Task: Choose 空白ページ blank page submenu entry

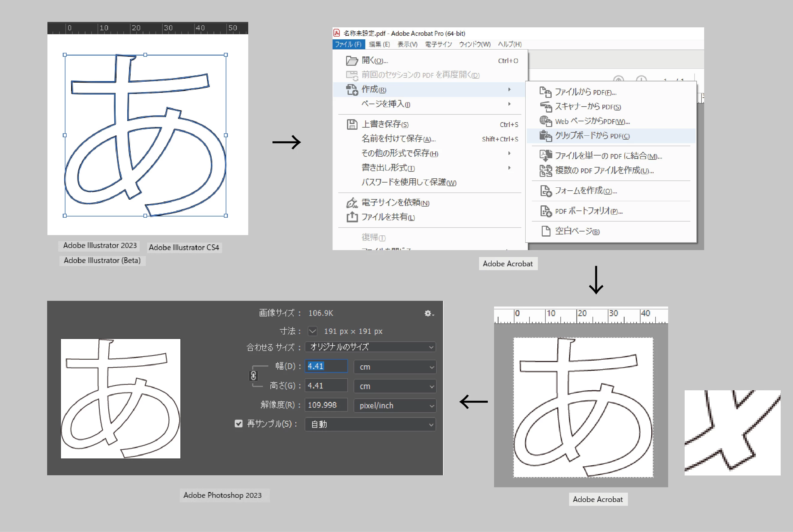Action: pos(577,231)
